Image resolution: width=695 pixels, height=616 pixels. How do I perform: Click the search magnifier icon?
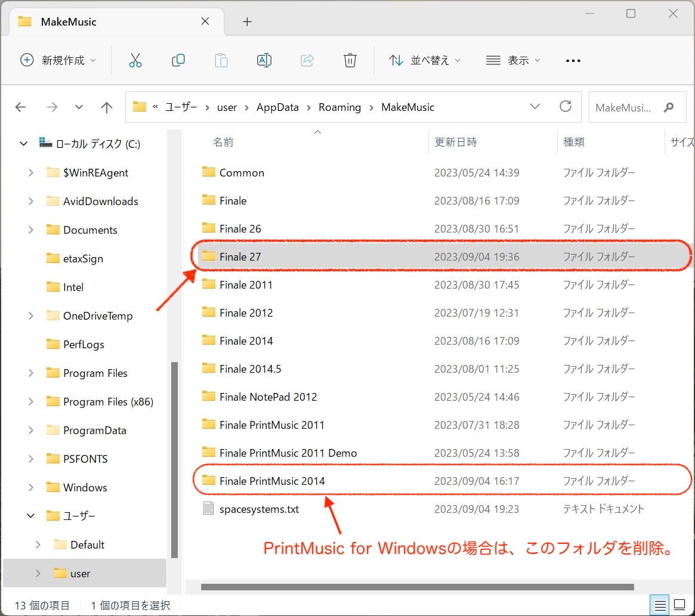pyautogui.click(x=668, y=107)
